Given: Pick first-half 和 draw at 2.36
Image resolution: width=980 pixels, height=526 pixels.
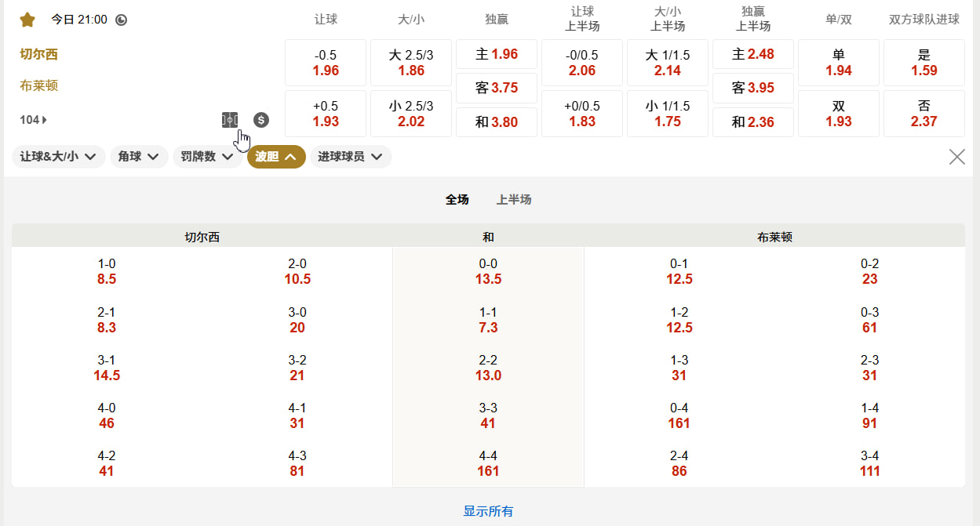Looking at the screenshot, I should (x=753, y=122).
